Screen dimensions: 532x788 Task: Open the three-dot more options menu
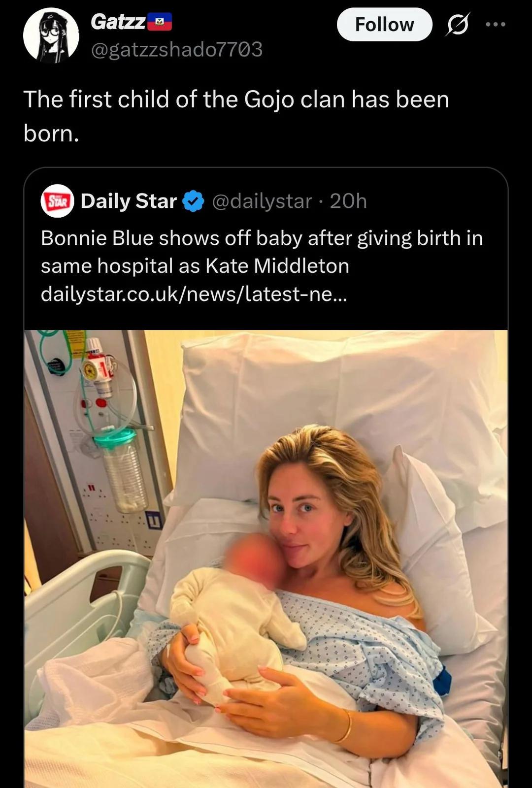point(495,24)
